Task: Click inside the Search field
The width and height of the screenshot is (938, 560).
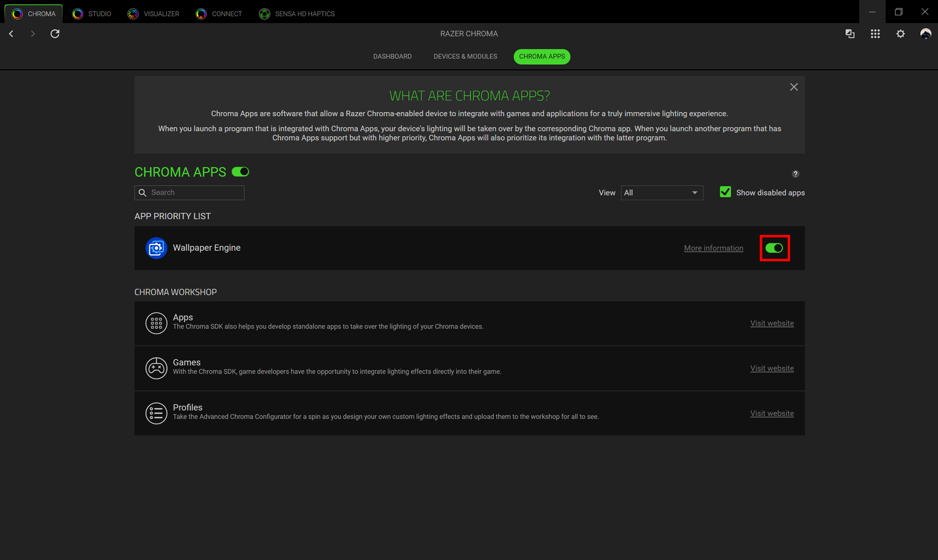Action: click(x=194, y=192)
